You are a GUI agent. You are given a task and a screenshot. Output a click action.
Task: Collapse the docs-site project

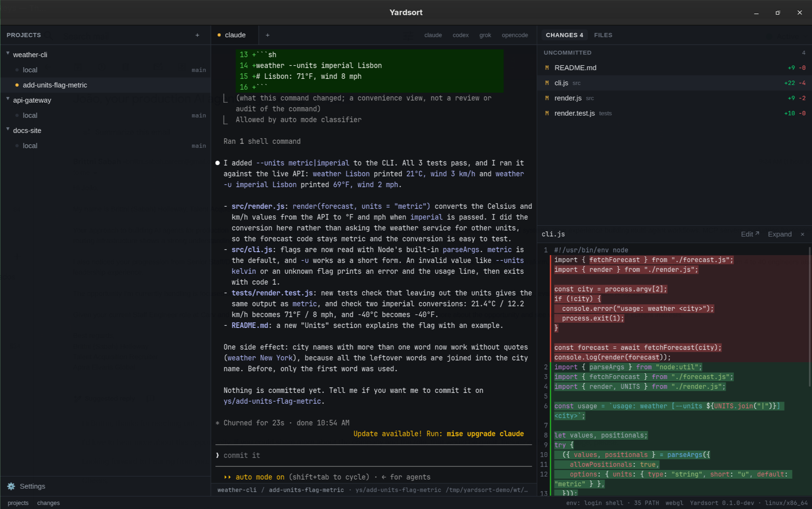pos(8,130)
